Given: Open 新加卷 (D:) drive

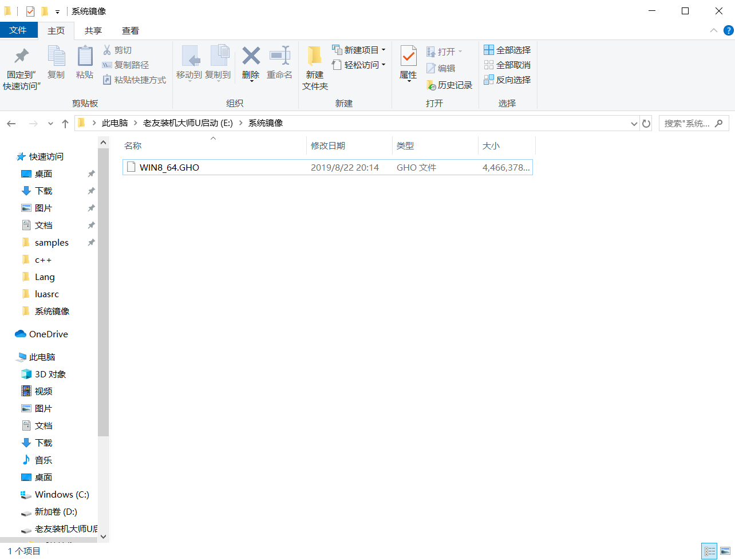Looking at the screenshot, I should (56, 512).
